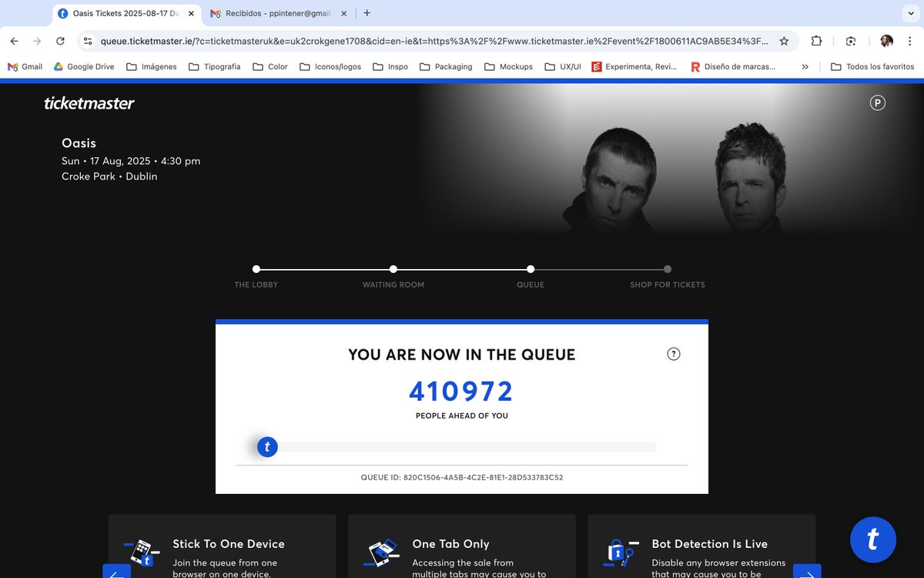Click the Queue step marker
The image size is (924, 578).
coord(531,269)
